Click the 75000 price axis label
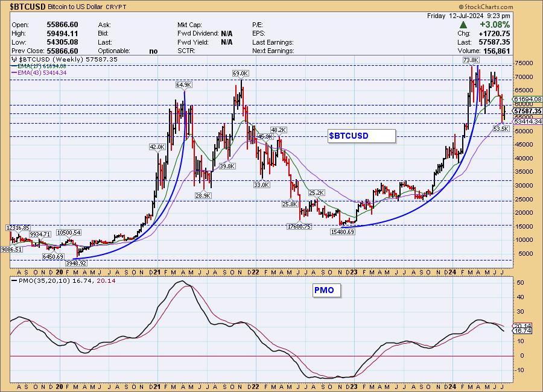 (524, 63)
